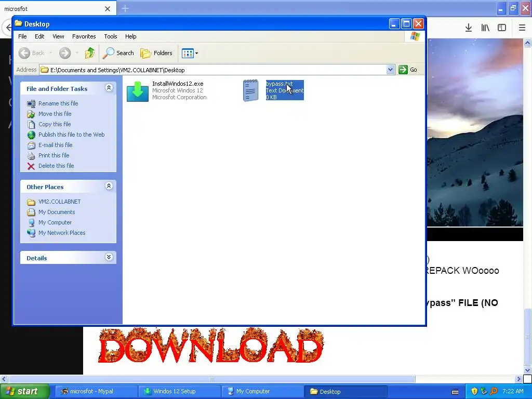Open the File menu
The height and width of the screenshot is (399, 532).
tap(22, 36)
